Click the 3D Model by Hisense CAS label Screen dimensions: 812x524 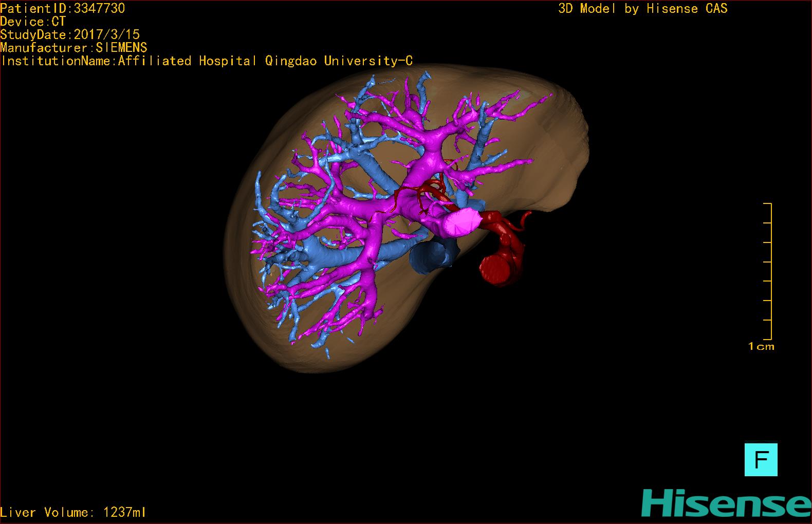tap(643, 9)
